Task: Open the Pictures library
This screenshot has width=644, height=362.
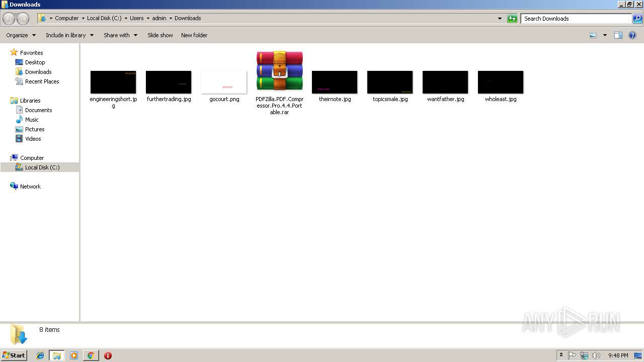Action: pos(35,129)
